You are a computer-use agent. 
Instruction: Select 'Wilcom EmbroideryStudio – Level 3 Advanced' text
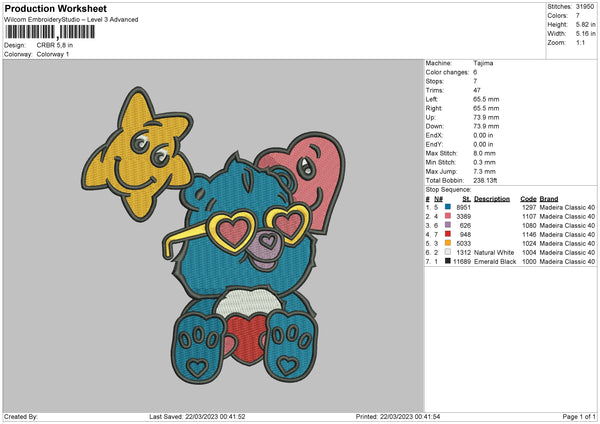pos(71,20)
